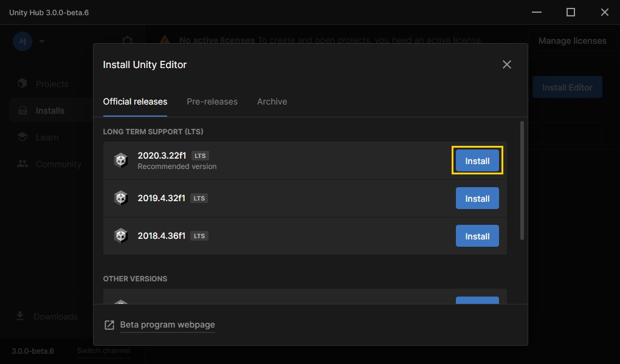Screen dimensions: 620x364
Task: Click the Community people icon
Action: click(x=22, y=163)
